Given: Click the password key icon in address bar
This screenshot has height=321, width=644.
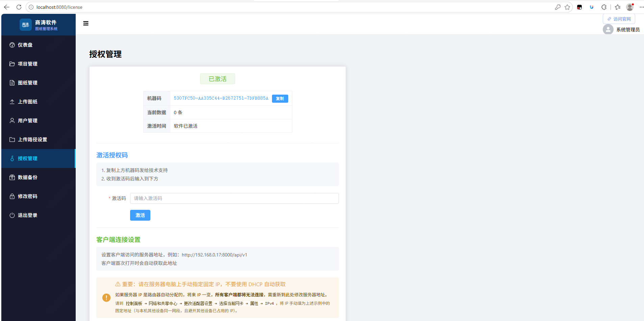Looking at the screenshot, I should 558,7.
